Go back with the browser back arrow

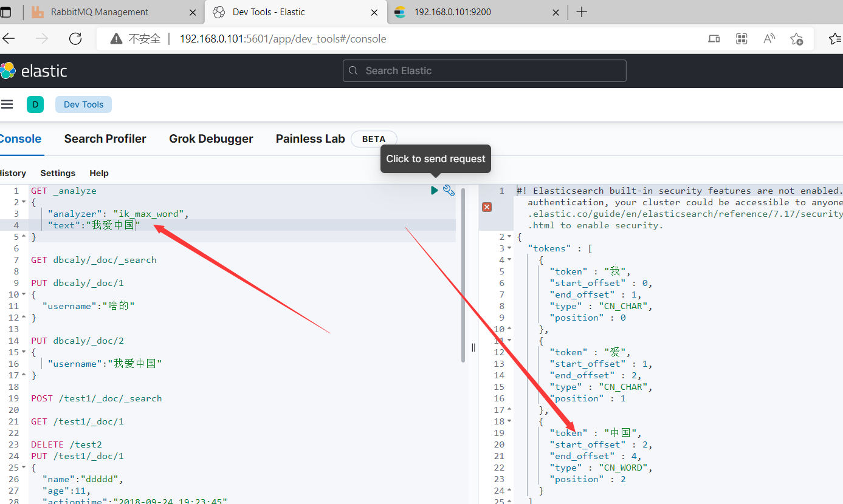point(9,39)
